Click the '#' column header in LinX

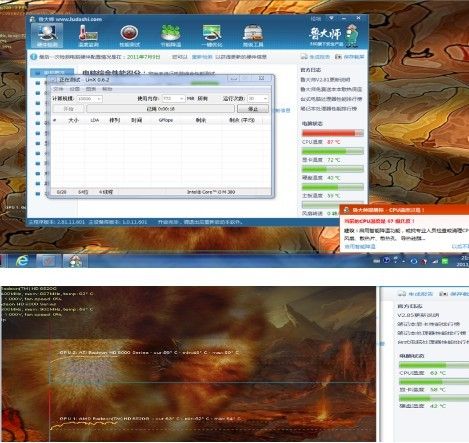point(55,120)
